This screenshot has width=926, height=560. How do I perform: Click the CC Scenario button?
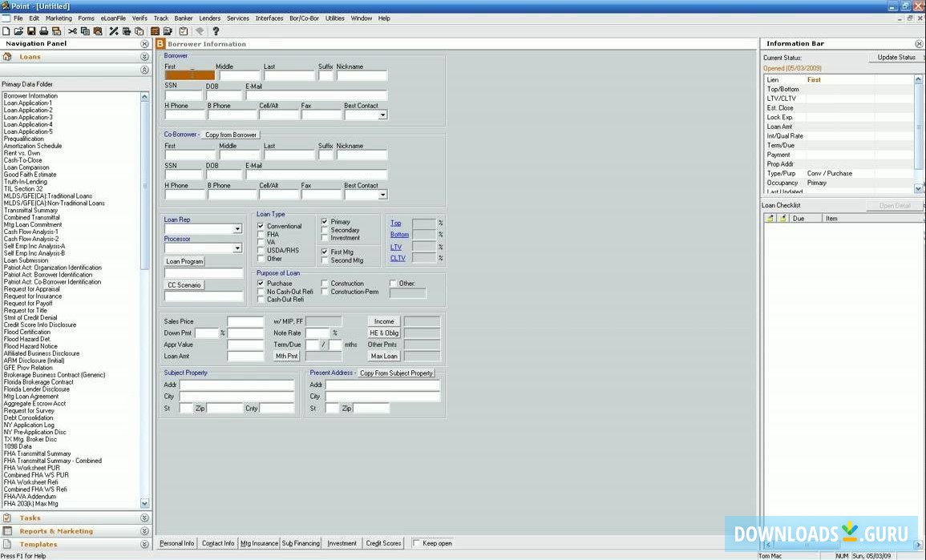point(184,285)
